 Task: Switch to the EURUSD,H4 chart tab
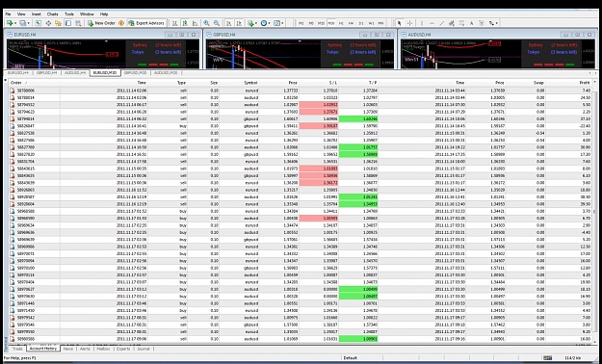(18, 72)
